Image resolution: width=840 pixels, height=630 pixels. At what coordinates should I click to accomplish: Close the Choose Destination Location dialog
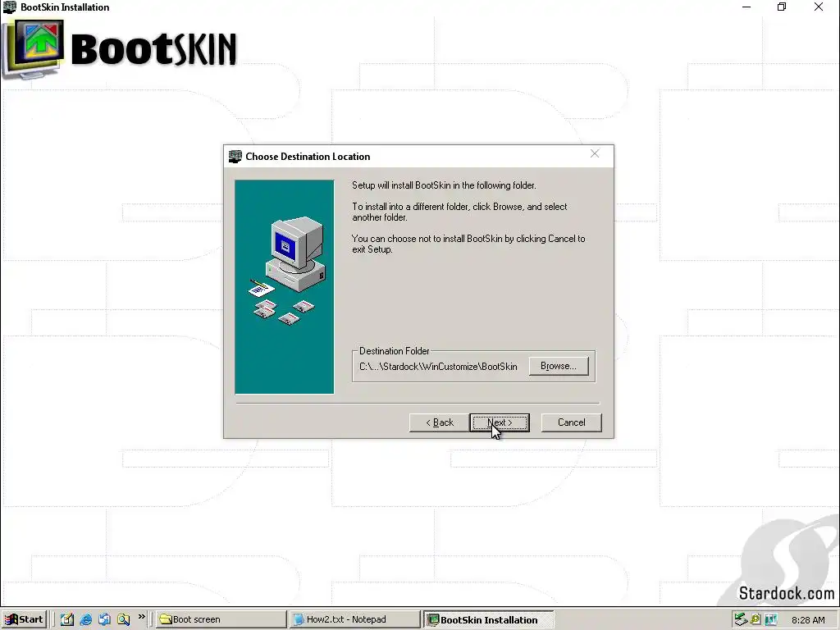(x=595, y=153)
